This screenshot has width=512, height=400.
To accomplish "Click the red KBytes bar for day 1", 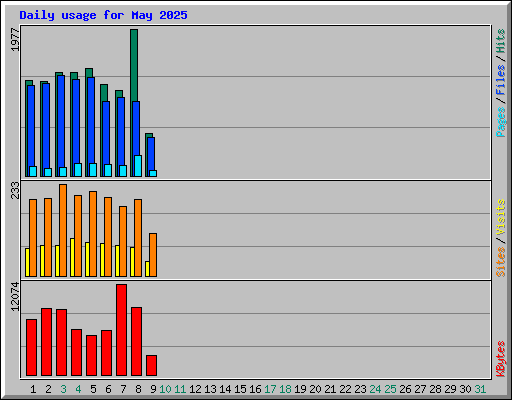I will click(32, 348).
